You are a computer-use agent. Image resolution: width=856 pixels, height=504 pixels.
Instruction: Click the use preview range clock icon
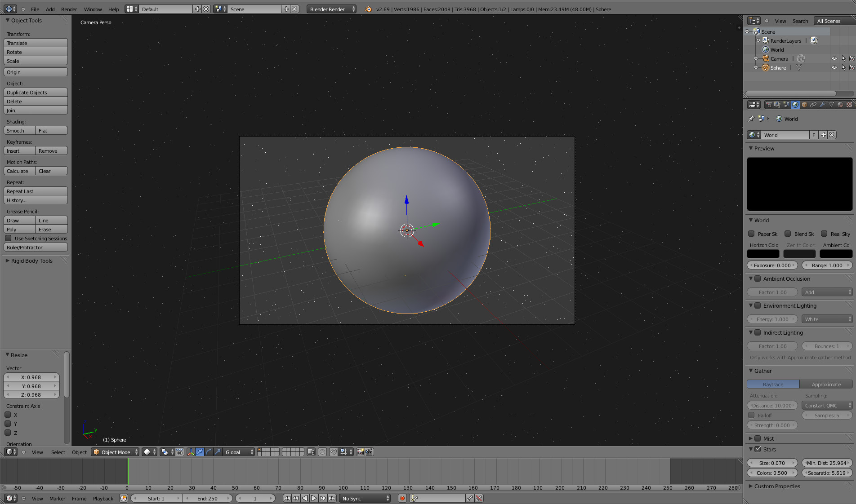click(124, 498)
